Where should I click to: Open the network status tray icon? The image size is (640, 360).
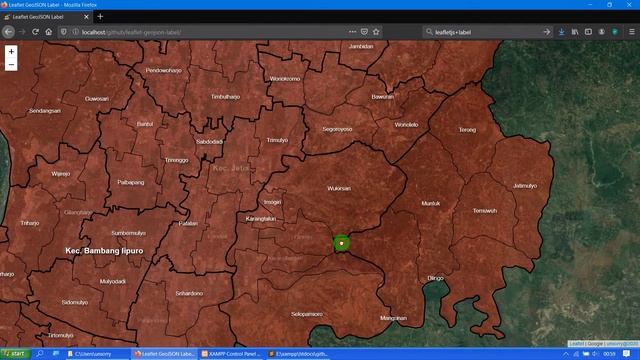(x=576, y=354)
